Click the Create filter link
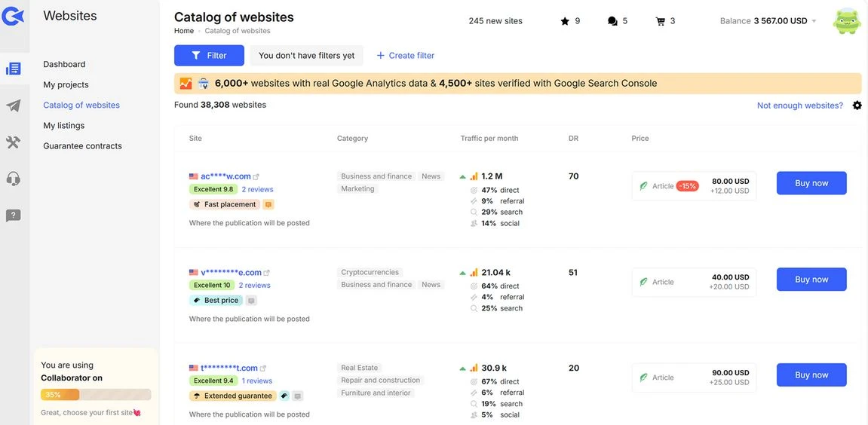This screenshot has height=425, width=868. (405, 56)
